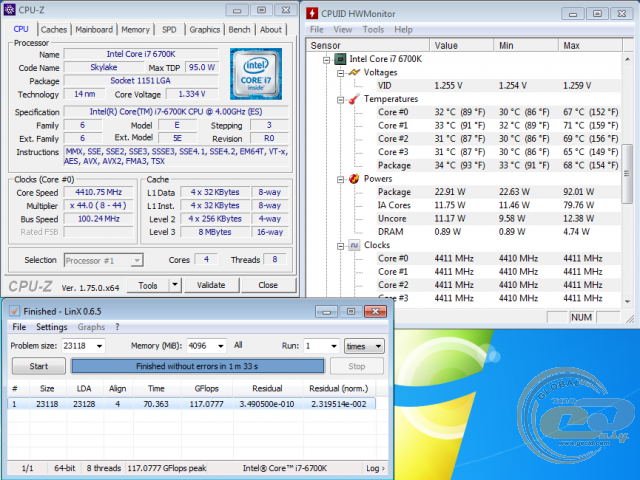Open the About tab in CPU-Z
640x480 pixels.
[271, 29]
